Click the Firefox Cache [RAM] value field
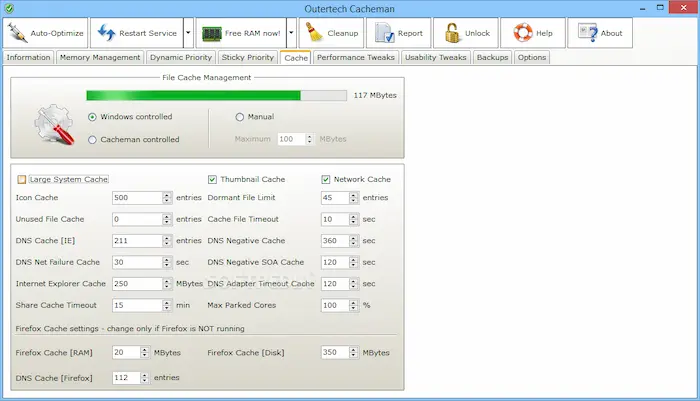 pyautogui.click(x=126, y=352)
